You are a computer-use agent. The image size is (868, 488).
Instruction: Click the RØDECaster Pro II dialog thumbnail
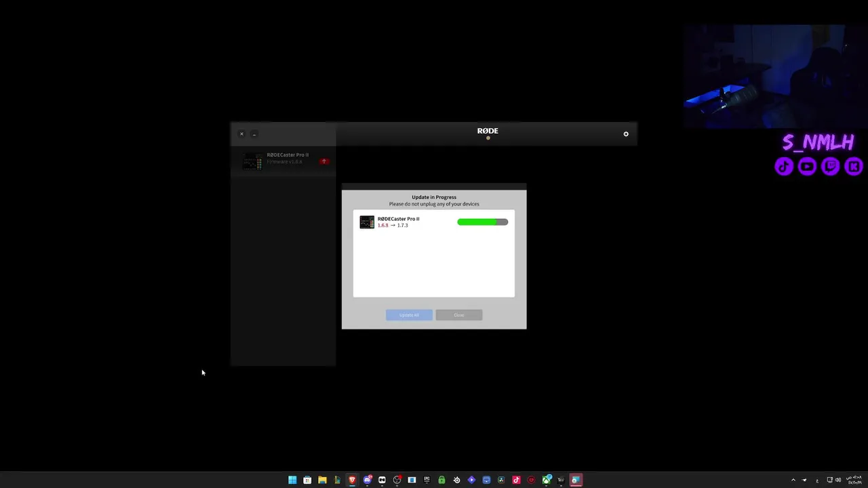click(367, 222)
